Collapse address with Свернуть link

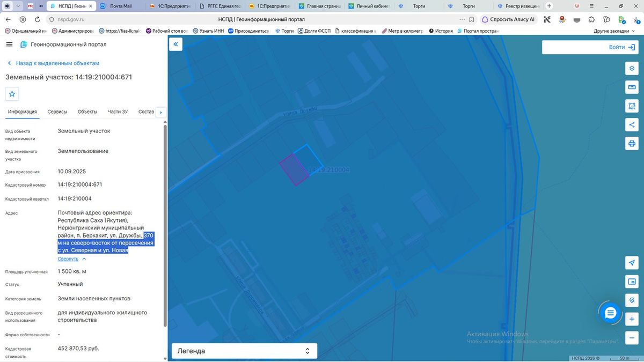(72, 258)
